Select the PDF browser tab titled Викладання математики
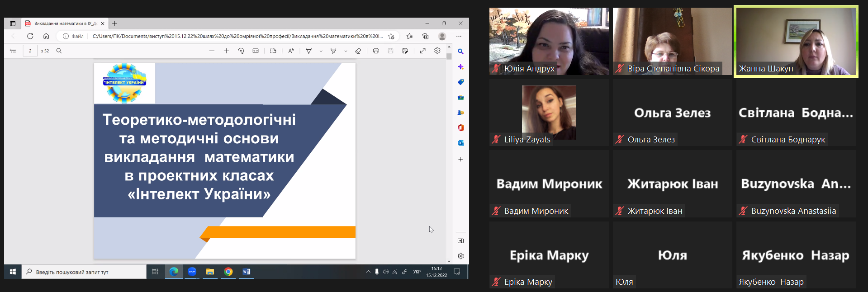The image size is (868, 292). (x=66, y=23)
